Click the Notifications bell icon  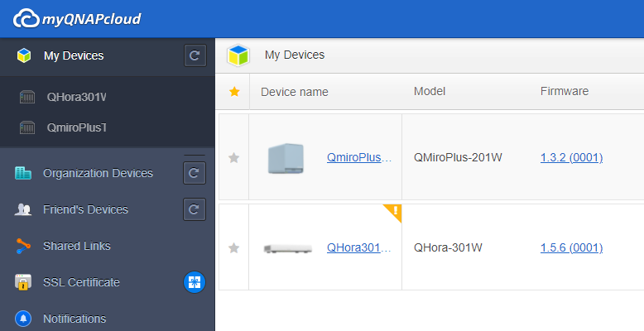(23, 319)
